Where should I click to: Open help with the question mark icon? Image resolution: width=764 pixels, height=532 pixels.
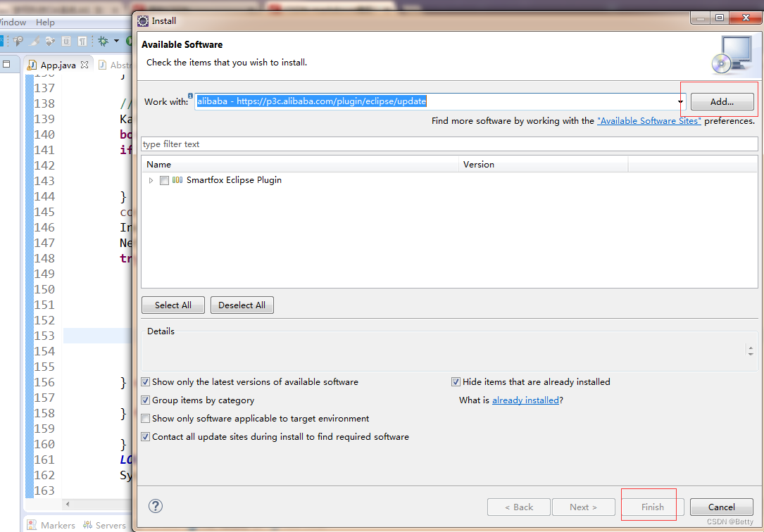point(156,506)
